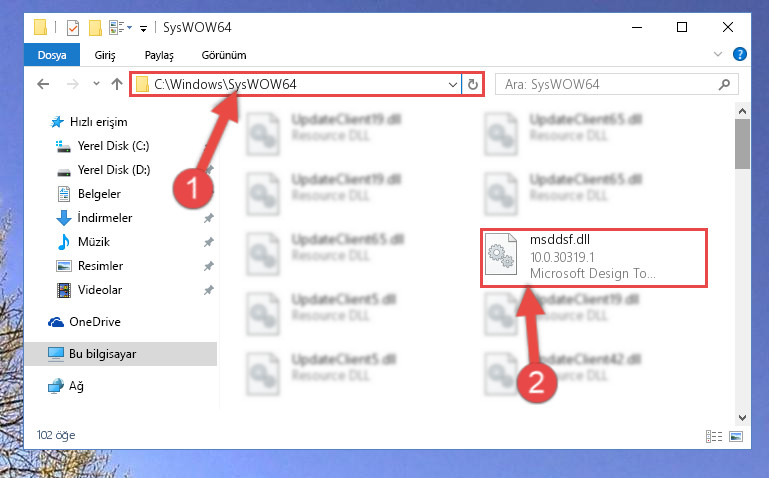The width and height of the screenshot is (769, 478).
Task: Expand the ribbon with the chevron
Action: coord(718,54)
